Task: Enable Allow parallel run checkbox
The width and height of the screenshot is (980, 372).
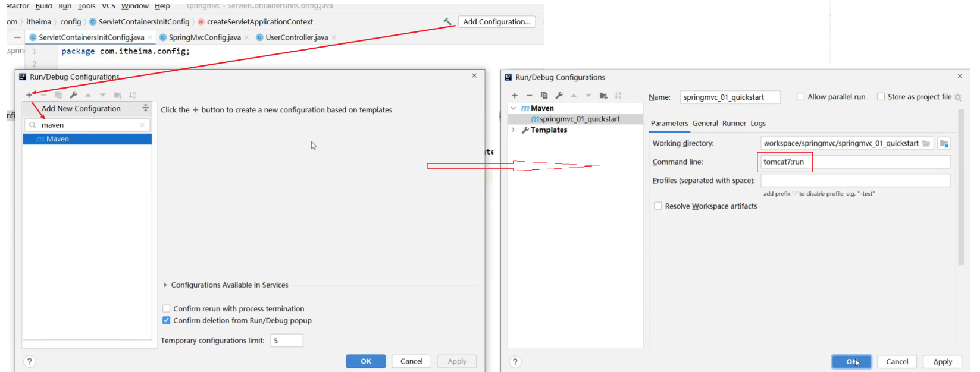Action: (800, 96)
